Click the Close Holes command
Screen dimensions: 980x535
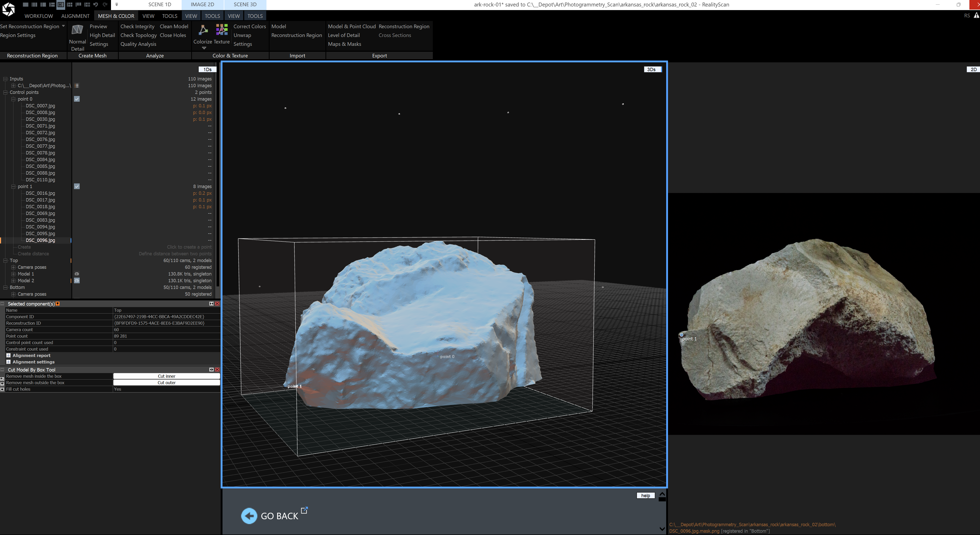pos(173,35)
